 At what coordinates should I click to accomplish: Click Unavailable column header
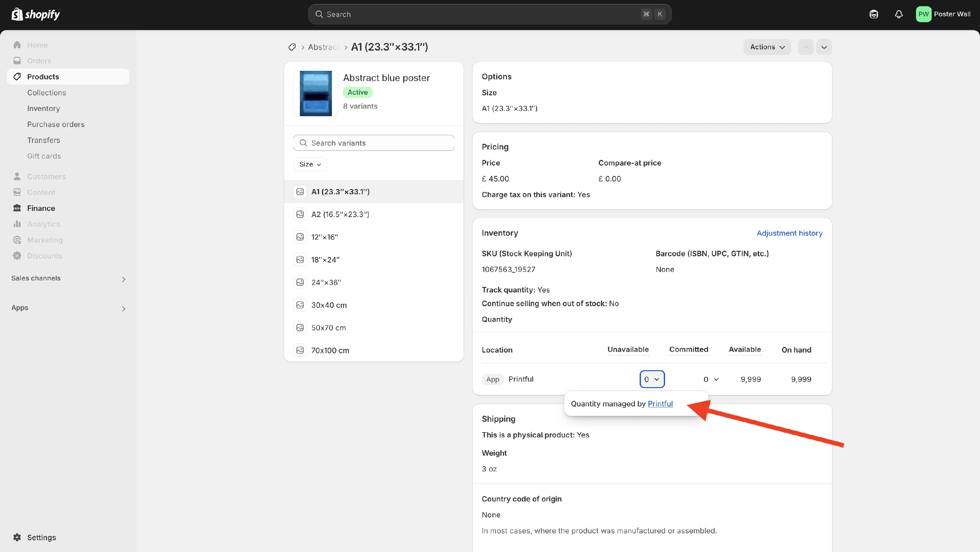point(628,350)
